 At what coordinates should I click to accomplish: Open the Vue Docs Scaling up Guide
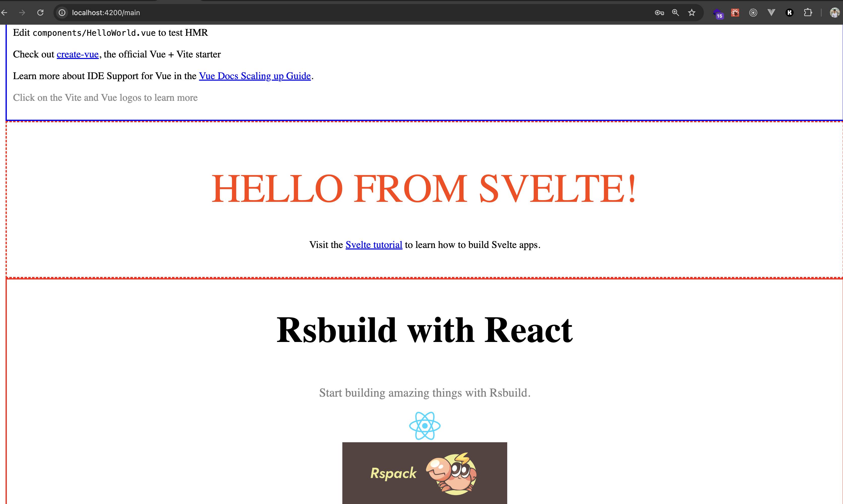click(x=255, y=76)
